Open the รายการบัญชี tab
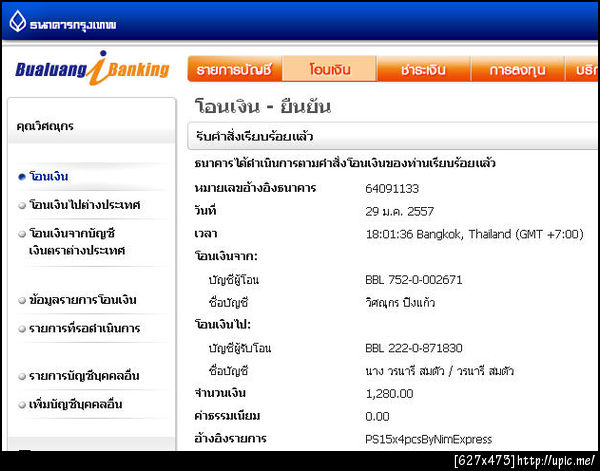This screenshot has height=471, width=600. click(234, 69)
